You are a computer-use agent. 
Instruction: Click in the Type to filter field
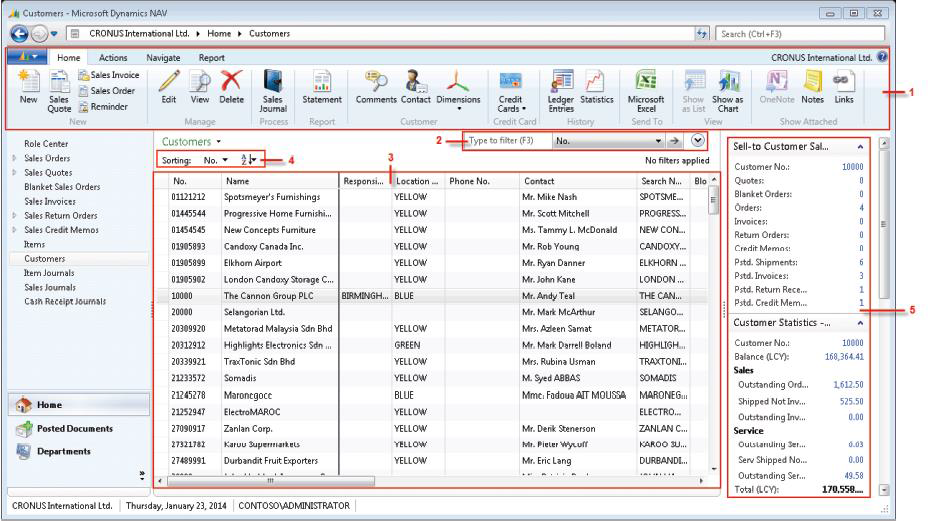pos(507,141)
